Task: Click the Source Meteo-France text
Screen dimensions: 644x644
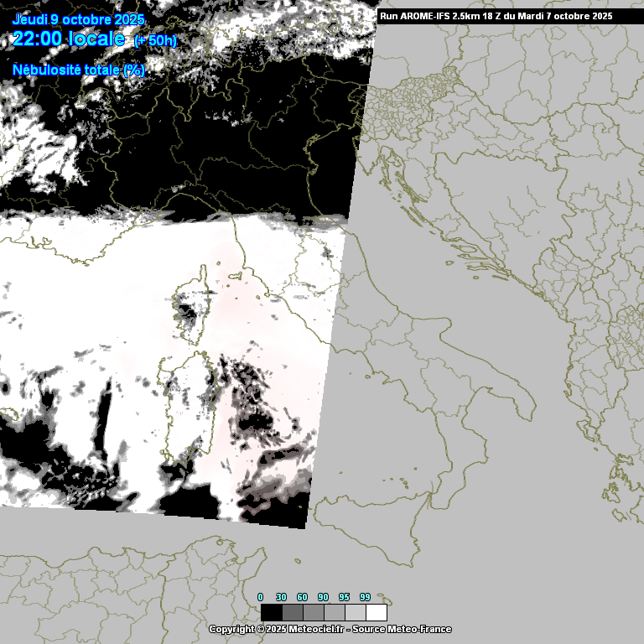Action: click(x=404, y=629)
